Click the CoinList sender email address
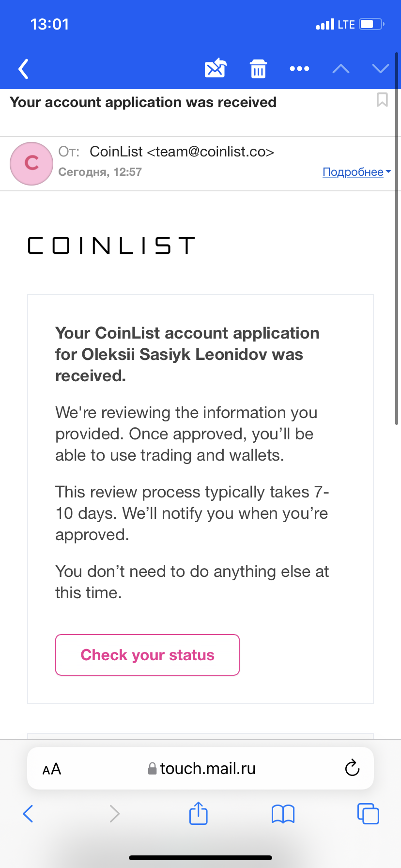 [211, 152]
